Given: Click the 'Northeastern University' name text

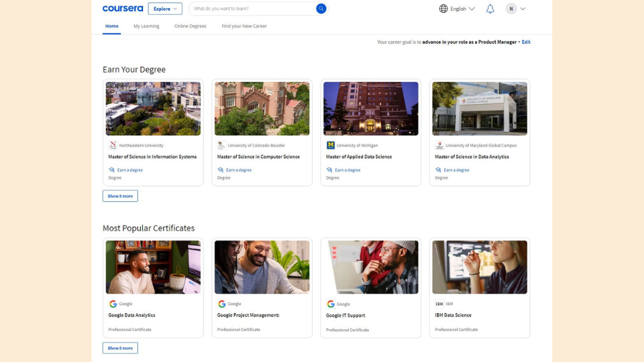Looking at the screenshot, I should pyautogui.click(x=142, y=145).
